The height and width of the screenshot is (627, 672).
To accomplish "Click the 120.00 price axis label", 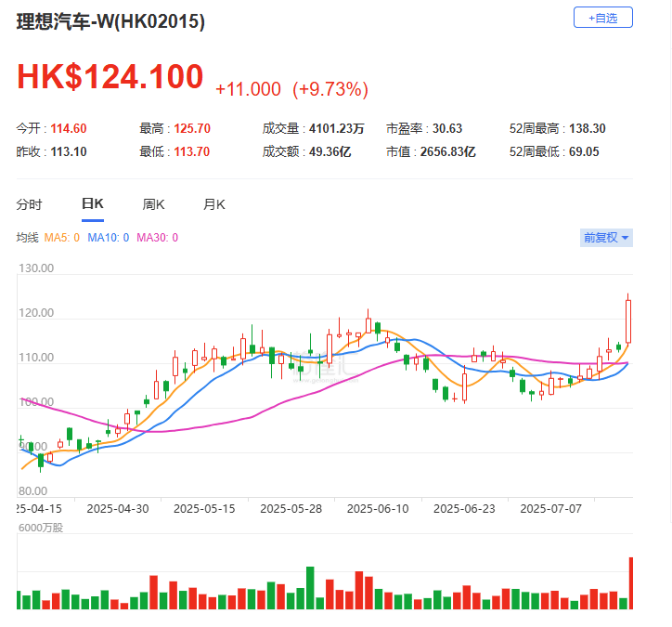I will click(36, 313).
